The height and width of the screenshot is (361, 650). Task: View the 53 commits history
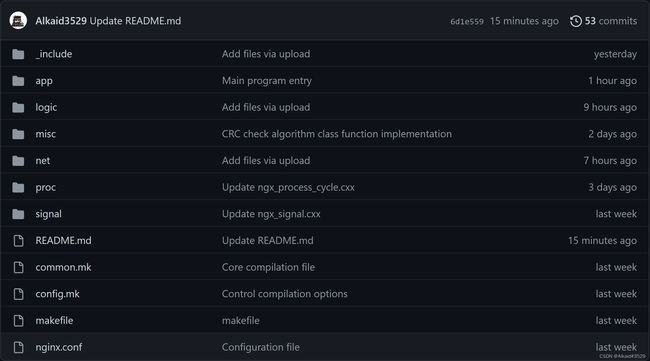point(611,21)
